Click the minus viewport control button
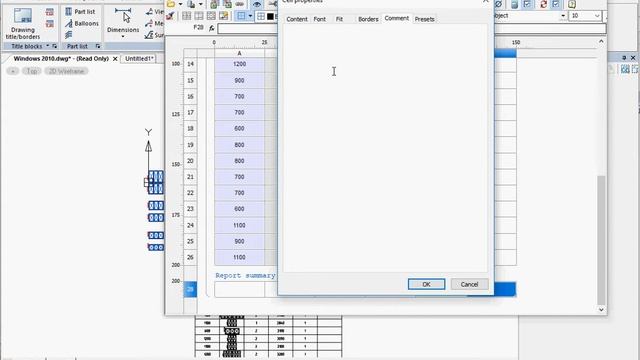This screenshot has width=640, height=360. tap(13, 71)
